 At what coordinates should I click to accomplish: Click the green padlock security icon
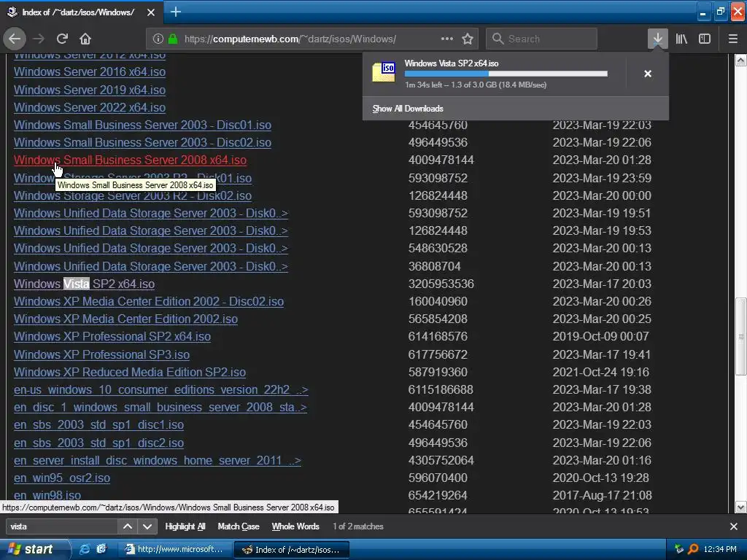173,39
